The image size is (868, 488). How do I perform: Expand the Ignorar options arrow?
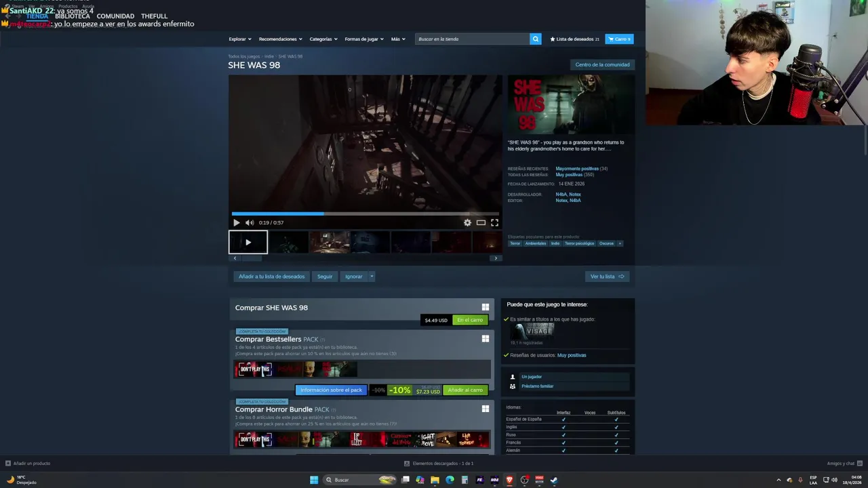coord(372,277)
